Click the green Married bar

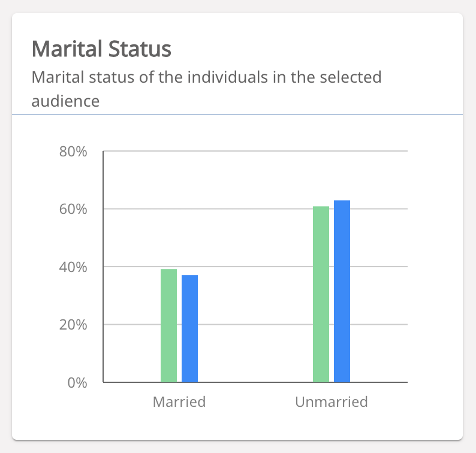(x=168, y=325)
